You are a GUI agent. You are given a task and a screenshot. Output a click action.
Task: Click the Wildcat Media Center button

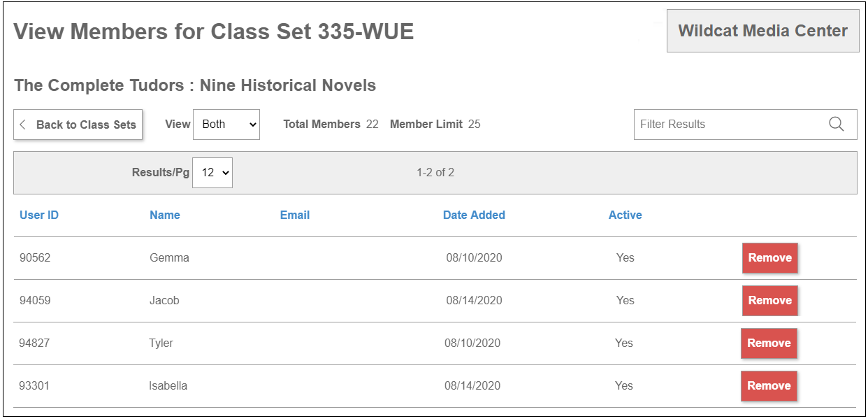point(762,31)
